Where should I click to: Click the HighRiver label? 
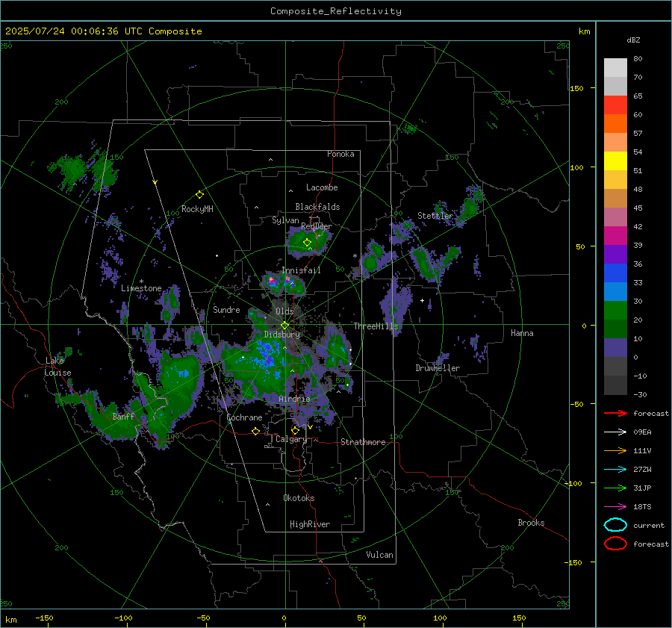pos(310,524)
